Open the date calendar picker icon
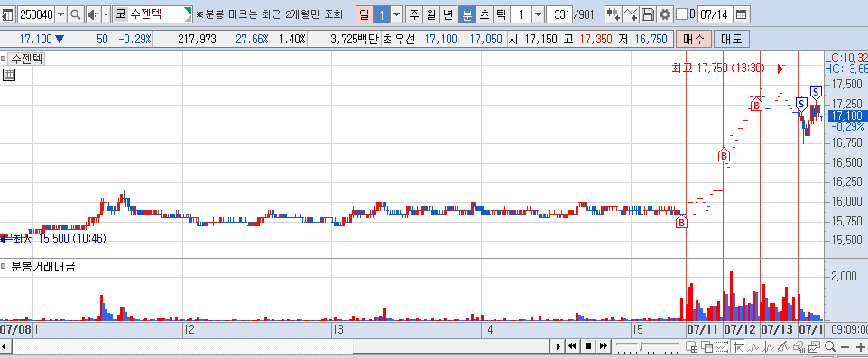 tap(742, 14)
